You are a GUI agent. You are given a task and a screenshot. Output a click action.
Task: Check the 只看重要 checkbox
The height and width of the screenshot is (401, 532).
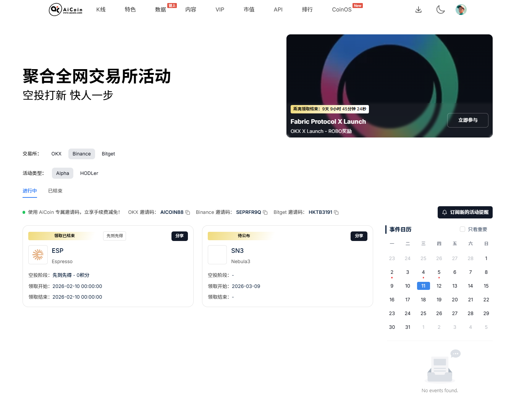[x=462, y=229]
